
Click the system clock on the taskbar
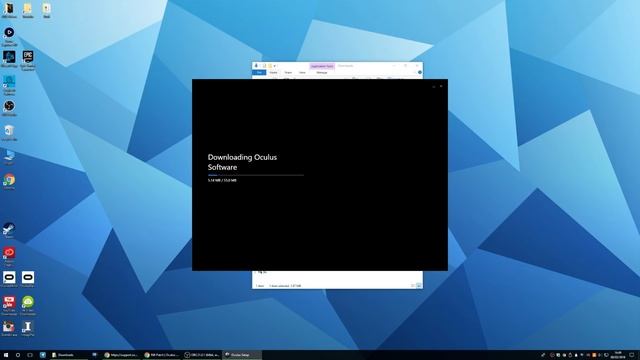618,355
